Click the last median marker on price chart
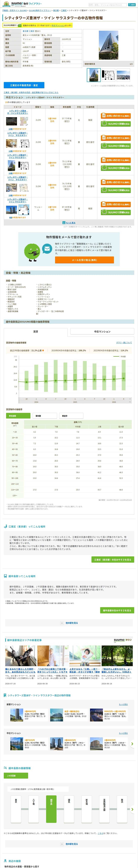 (x=124, y=378)
